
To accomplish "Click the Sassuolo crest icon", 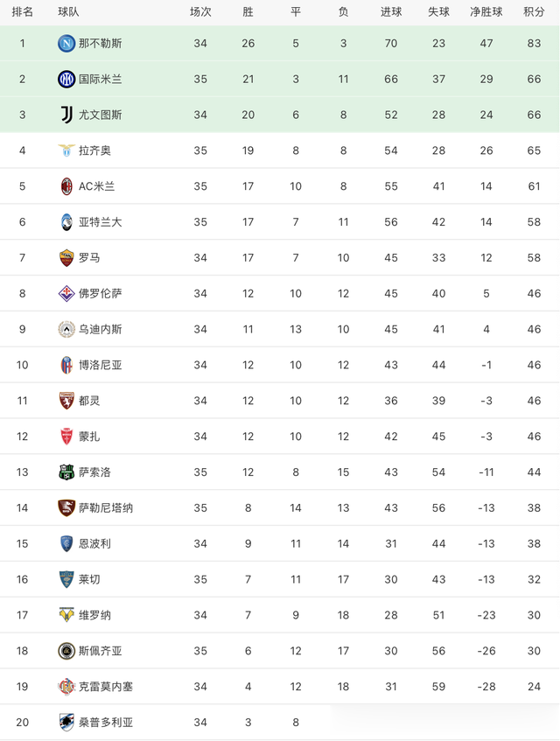I will pyautogui.click(x=66, y=472).
